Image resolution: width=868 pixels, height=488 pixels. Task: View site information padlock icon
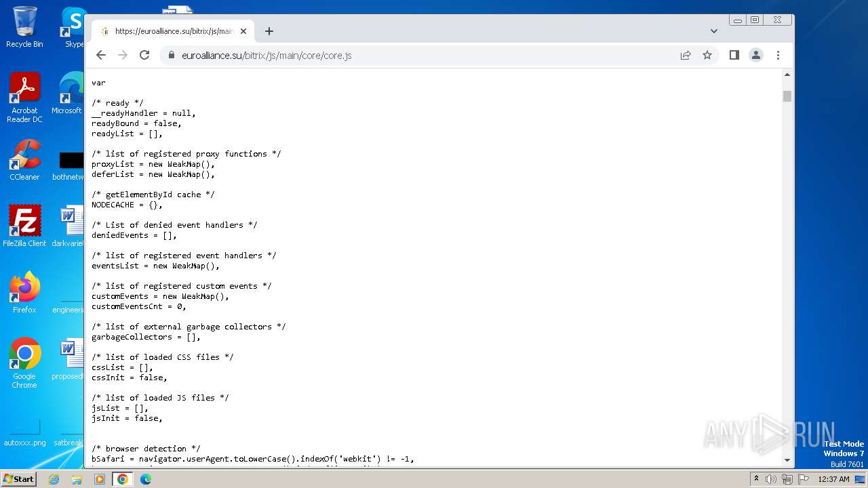171,56
